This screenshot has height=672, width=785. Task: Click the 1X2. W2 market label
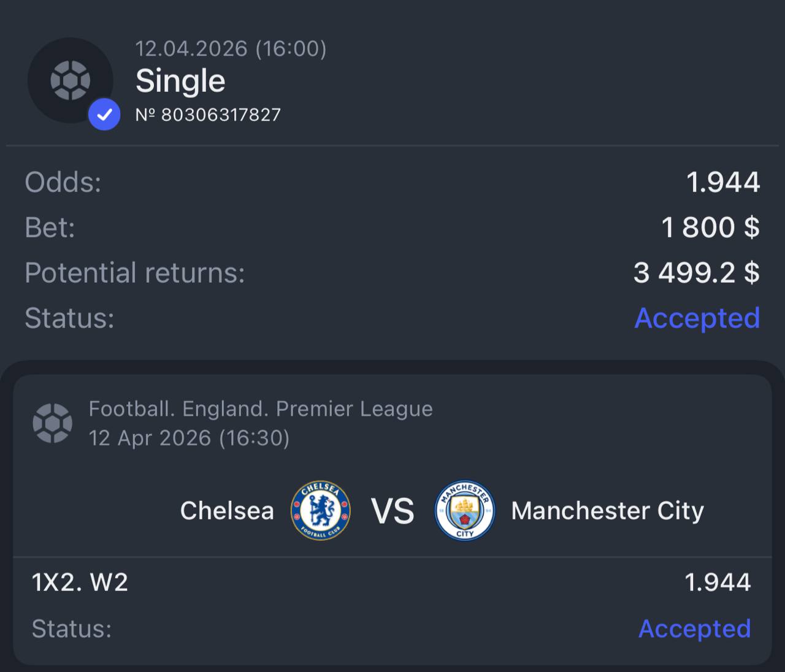[80, 582]
